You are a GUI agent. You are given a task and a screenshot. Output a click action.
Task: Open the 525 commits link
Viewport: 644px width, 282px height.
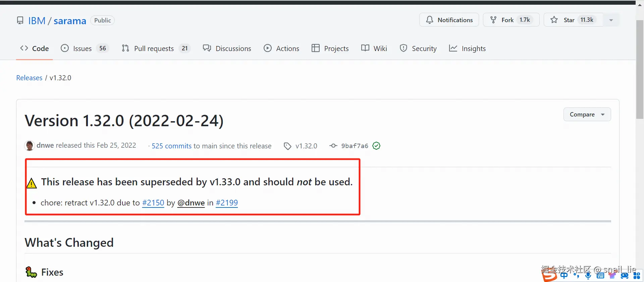(171, 146)
